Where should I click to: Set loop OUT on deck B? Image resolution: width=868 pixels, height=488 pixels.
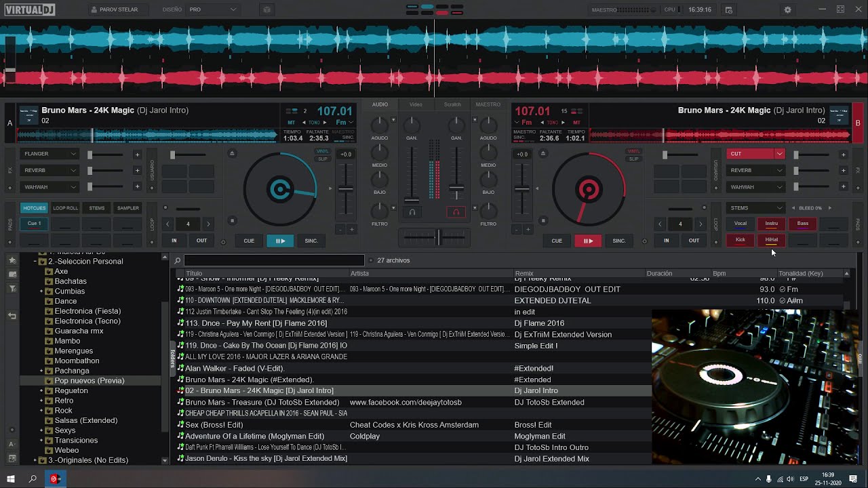[x=694, y=241]
